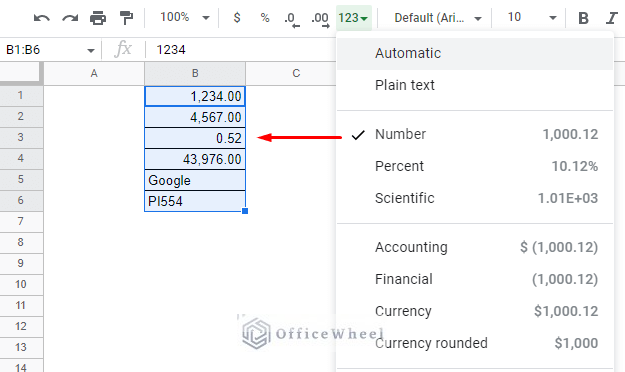
Task: Toggle the 123 more formats dropdown
Action: pyautogui.click(x=353, y=18)
